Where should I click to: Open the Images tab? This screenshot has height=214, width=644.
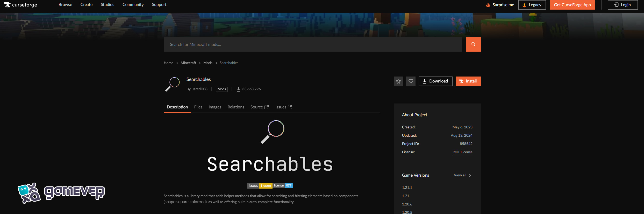[215, 107]
